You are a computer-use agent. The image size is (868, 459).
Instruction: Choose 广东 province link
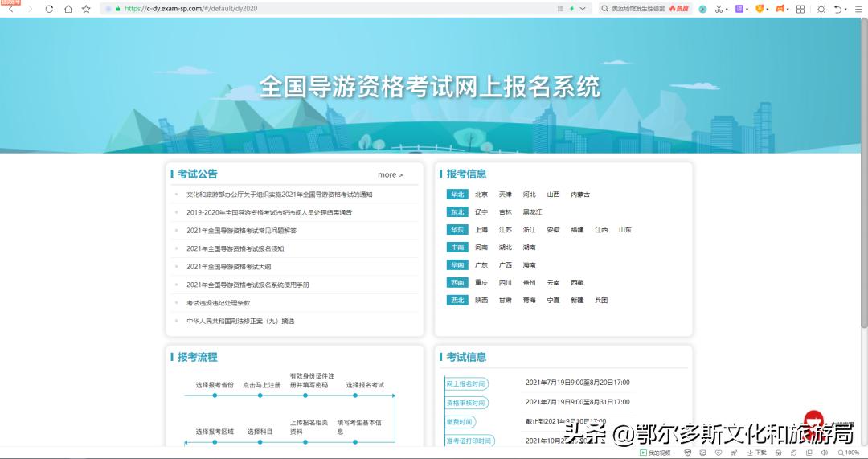click(481, 266)
